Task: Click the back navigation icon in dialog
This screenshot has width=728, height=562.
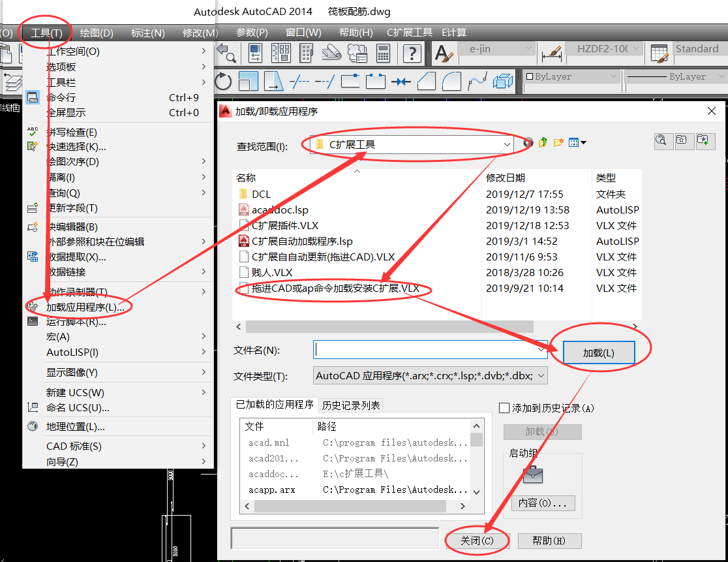Action: tap(528, 142)
